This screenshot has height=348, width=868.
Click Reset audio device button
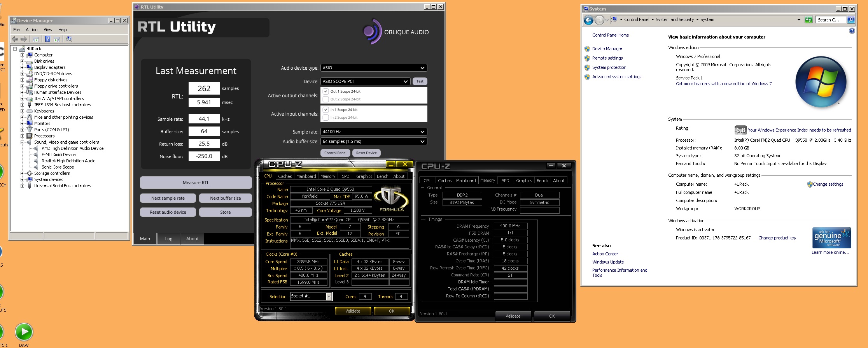(168, 212)
